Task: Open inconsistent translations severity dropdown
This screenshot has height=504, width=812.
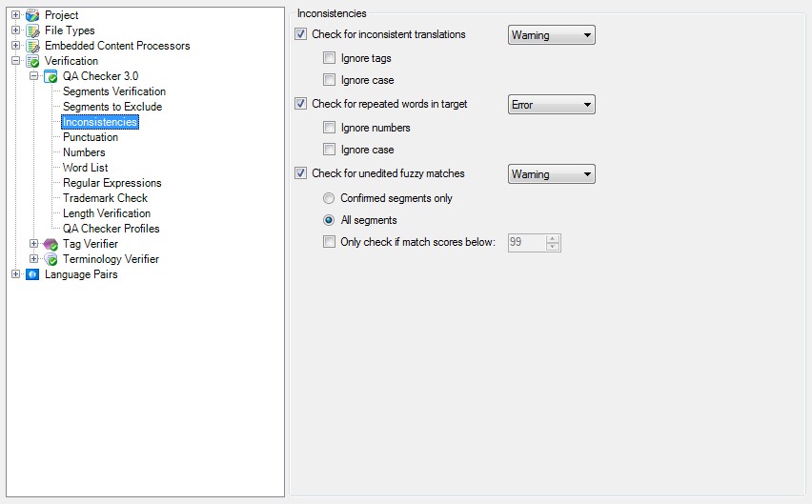Action: click(551, 35)
